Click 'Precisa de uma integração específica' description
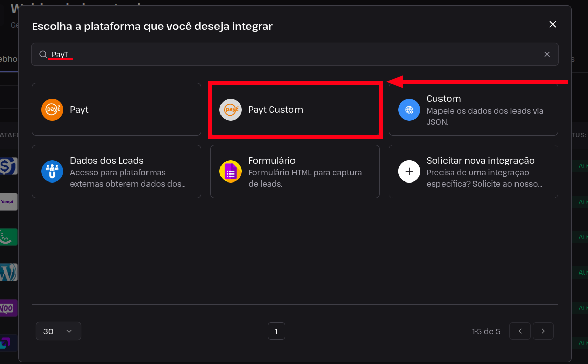 coord(484,178)
